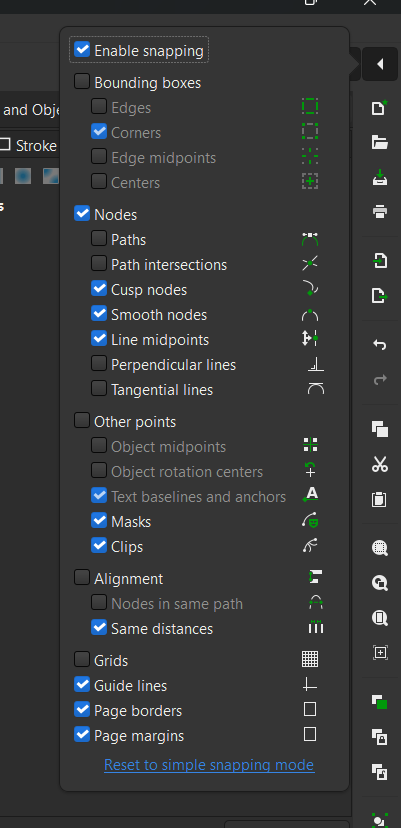Enable snapping to Grids
The image size is (401, 828).
click(x=82, y=660)
